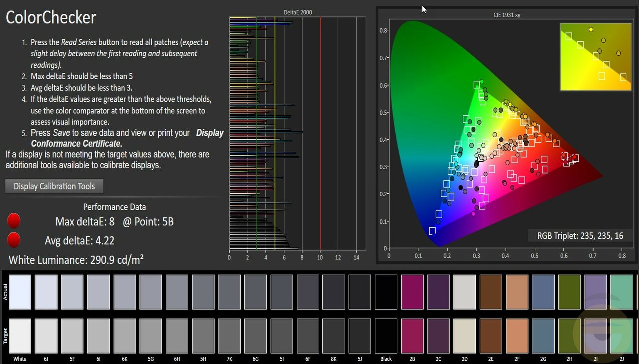Select the Actual olive swatch for 2H
The image size is (639, 364).
click(569, 292)
